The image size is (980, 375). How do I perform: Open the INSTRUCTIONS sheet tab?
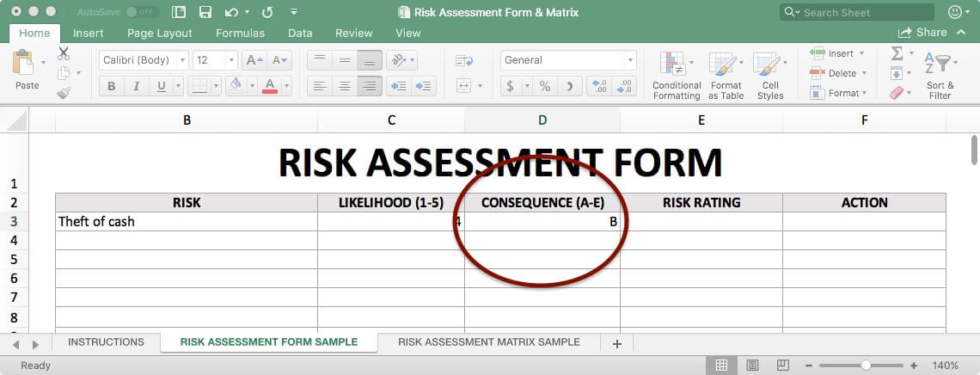pyautogui.click(x=106, y=341)
